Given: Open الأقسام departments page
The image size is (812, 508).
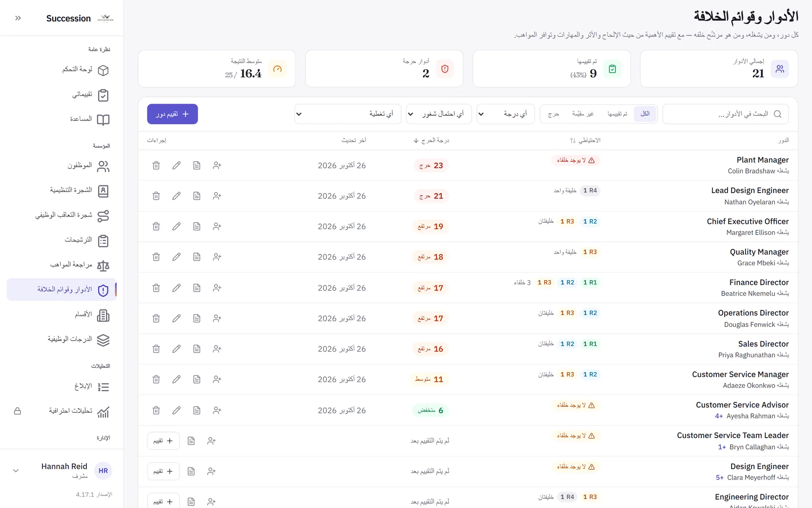Looking at the screenshot, I should pyautogui.click(x=91, y=315).
